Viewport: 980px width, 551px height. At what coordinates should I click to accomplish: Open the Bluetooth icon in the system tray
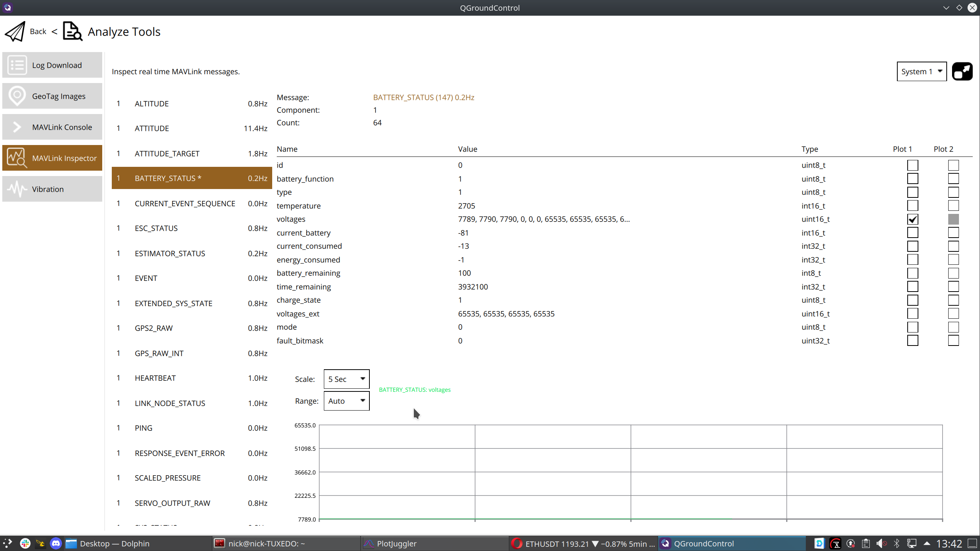coord(897,543)
